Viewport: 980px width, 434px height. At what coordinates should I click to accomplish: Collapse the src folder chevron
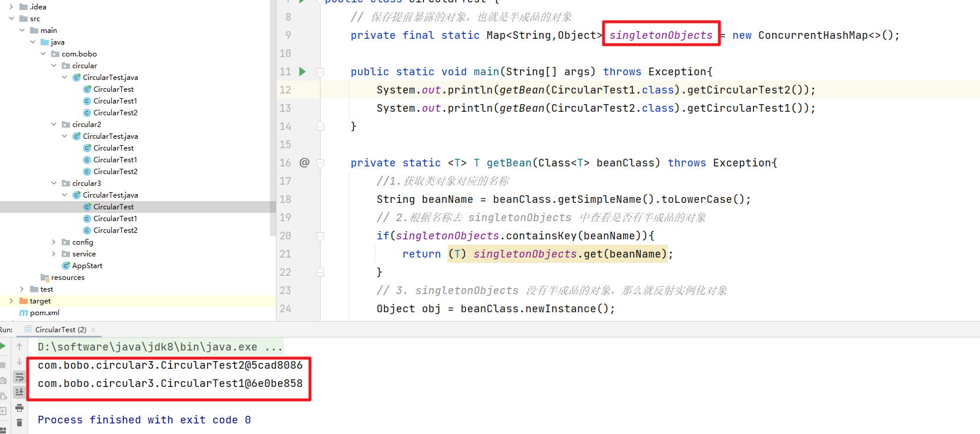pos(11,19)
